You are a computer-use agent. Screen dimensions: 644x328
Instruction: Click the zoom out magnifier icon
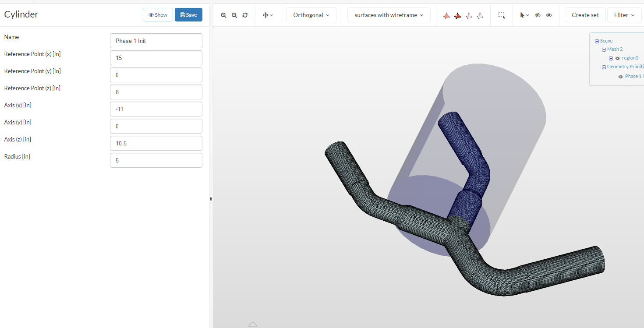point(234,15)
